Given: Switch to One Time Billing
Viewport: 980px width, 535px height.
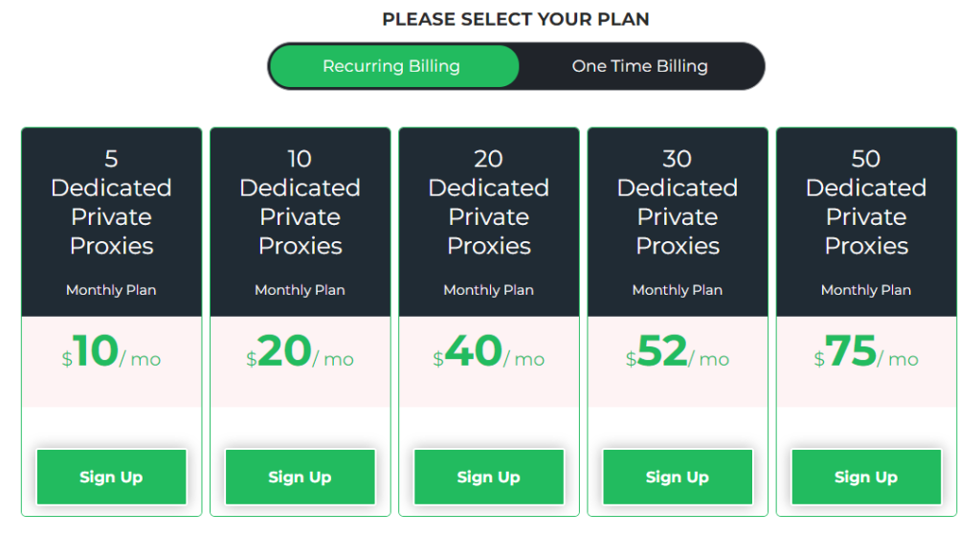Looking at the screenshot, I should [x=639, y=67].
